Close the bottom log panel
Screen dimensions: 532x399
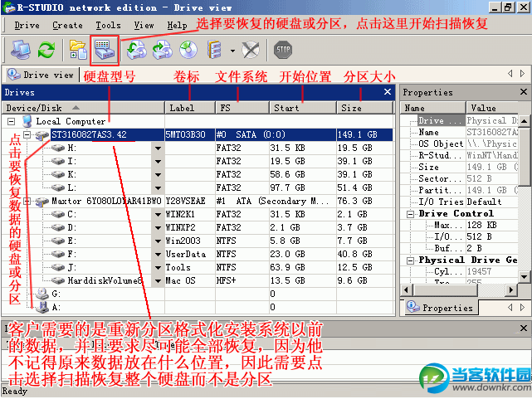[524, 328]
